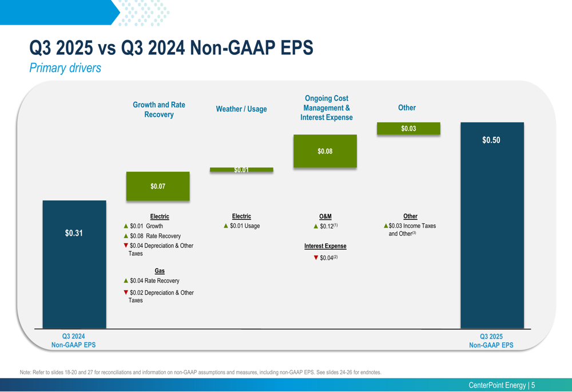
Task: Click the footnote about reconciliation slides 18-20
Action: coord(200,373)
